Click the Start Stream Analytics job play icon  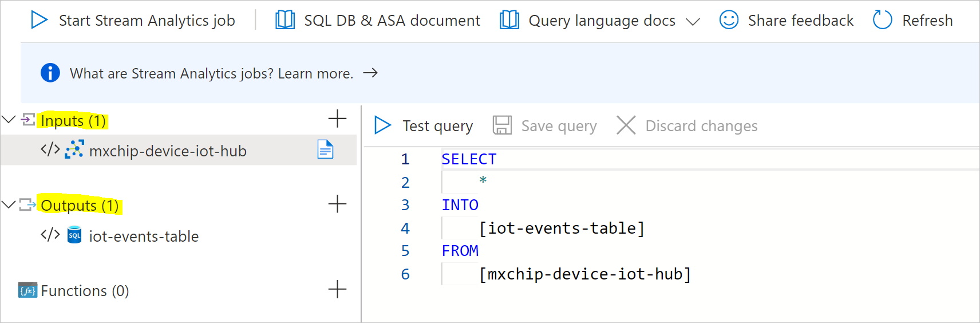point(39,20)
